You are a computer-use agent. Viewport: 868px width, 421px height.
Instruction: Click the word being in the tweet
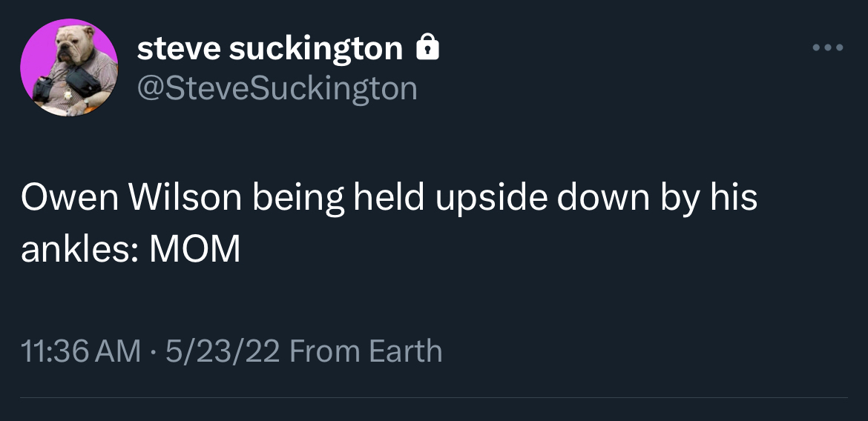298,198
